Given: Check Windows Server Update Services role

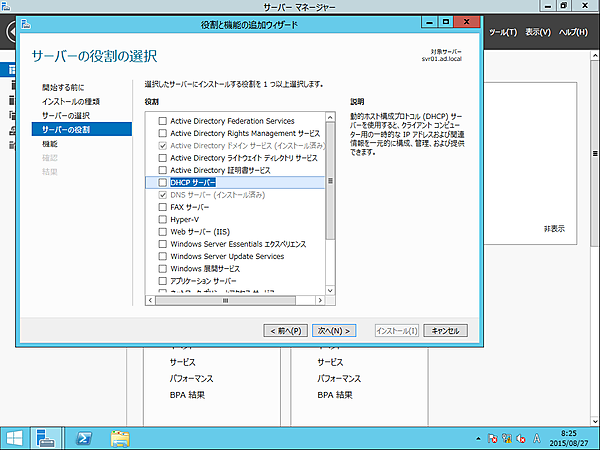Looking at the screenshot, I should 163,256.
